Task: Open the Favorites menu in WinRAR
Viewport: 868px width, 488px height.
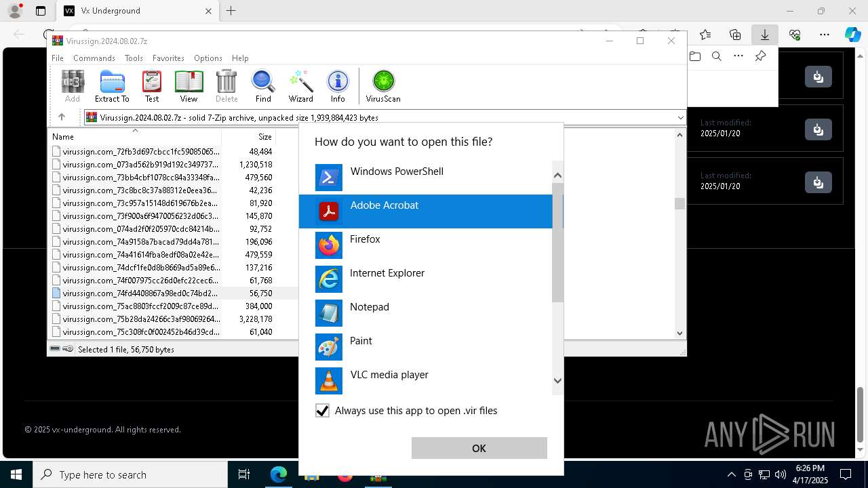Action: click(x=168, y=58)
